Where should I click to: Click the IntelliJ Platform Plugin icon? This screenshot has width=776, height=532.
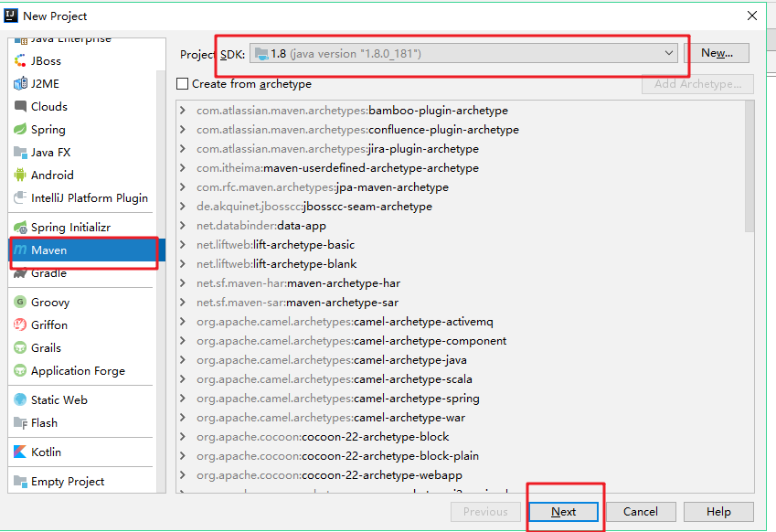coord(20,198)
